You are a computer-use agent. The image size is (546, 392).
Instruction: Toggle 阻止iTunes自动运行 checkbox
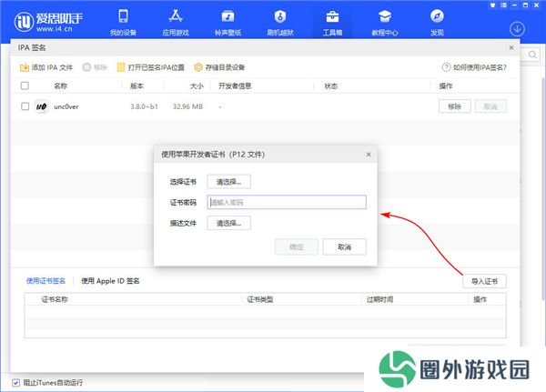tap(16, 383)
